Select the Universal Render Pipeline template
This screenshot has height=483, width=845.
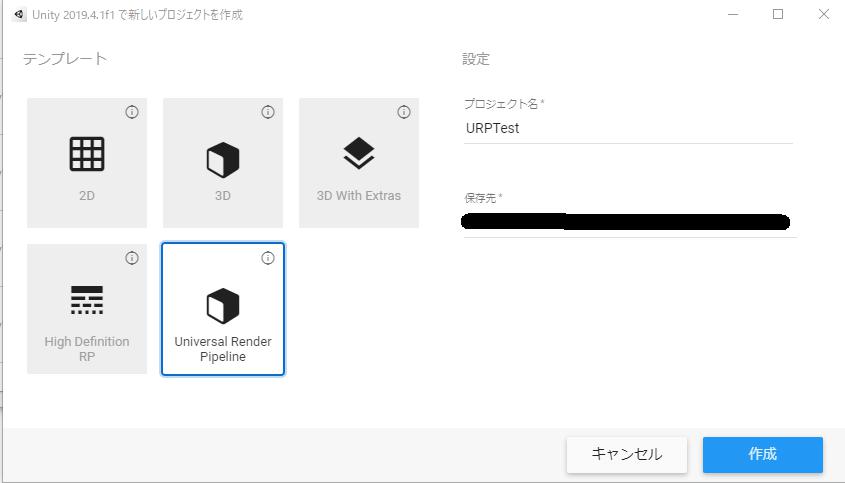[223, 309]
